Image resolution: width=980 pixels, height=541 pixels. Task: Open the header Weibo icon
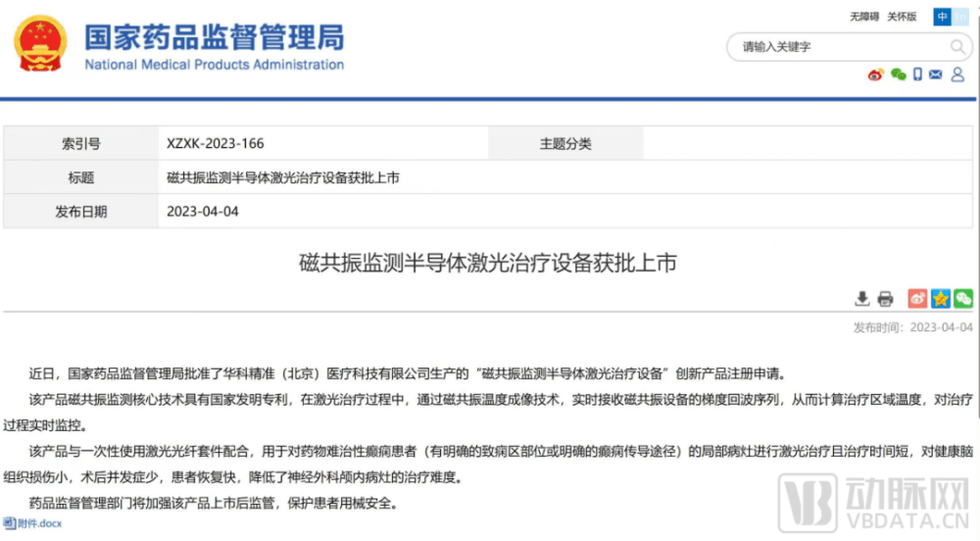pos(876,75)
